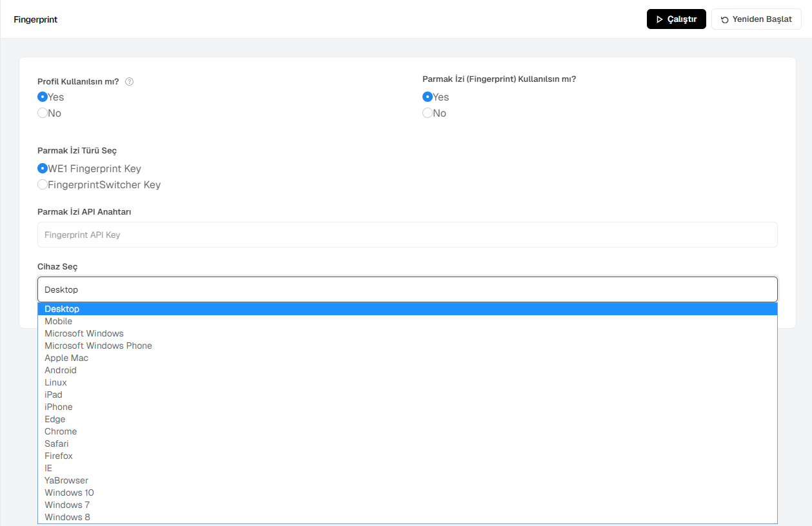This screenshot has height=526, width=812.
Task: Select Yes for Parmak İzi (Fingerprint) Kullanılsın mı
Action: click(x=427, y=97)
